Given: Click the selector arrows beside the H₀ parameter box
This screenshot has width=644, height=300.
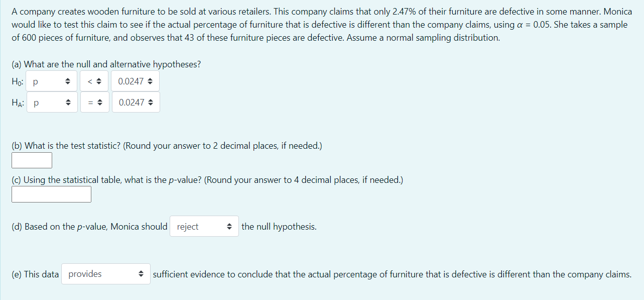Looking at the screenshot, I should pyautogui.click(x=69, y=81).
